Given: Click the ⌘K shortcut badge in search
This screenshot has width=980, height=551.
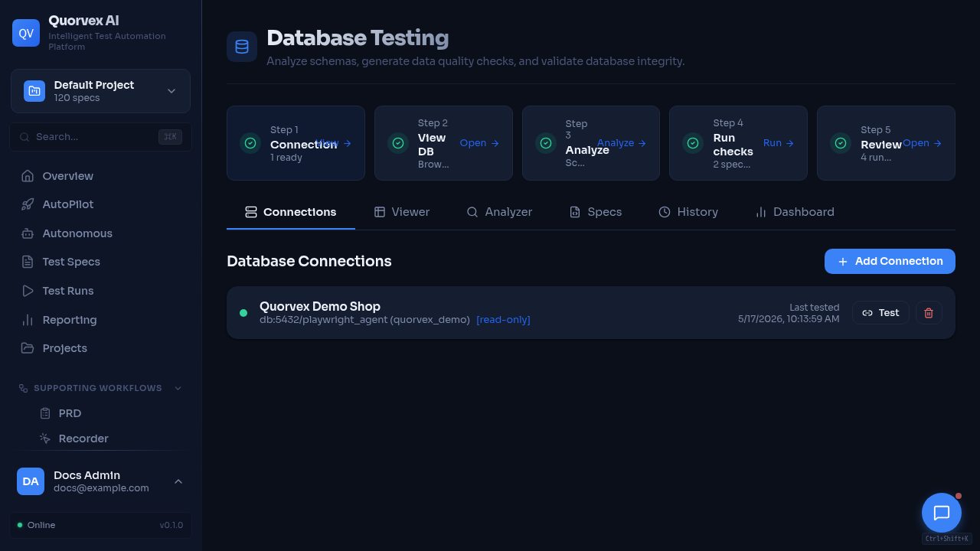Looking at the screenshot, I should 170,136.
